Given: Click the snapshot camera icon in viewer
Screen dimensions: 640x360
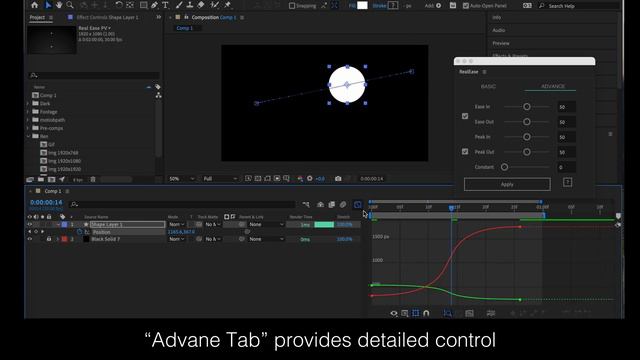Looking at the screenshot, I should (x=338, y=179).
